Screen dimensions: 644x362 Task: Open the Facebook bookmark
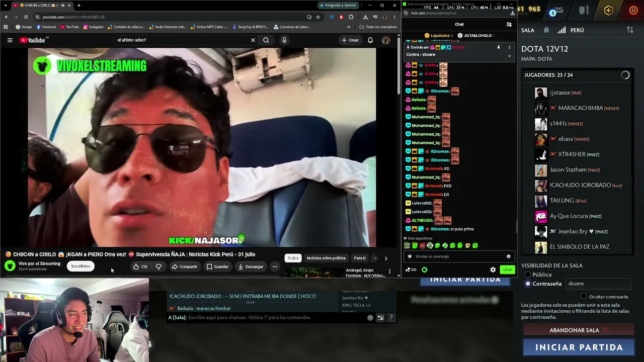[x=46, y=27]
